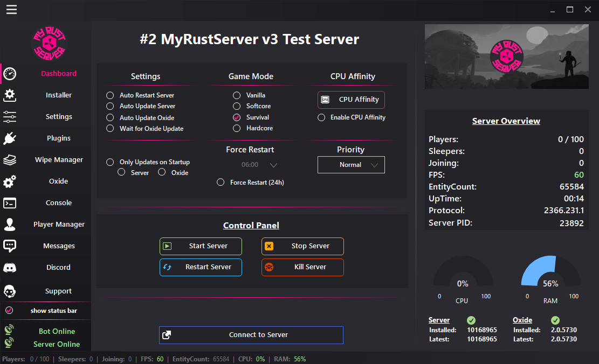Click the Wipe Manager layers icon
599x364 pixels.
pyautogui.click(x=10, y=160)
